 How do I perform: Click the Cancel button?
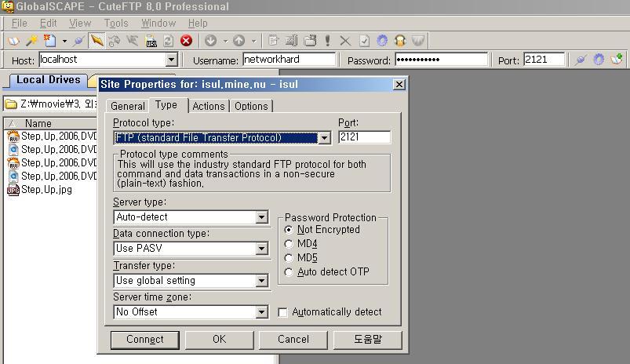tap(293, 340)
